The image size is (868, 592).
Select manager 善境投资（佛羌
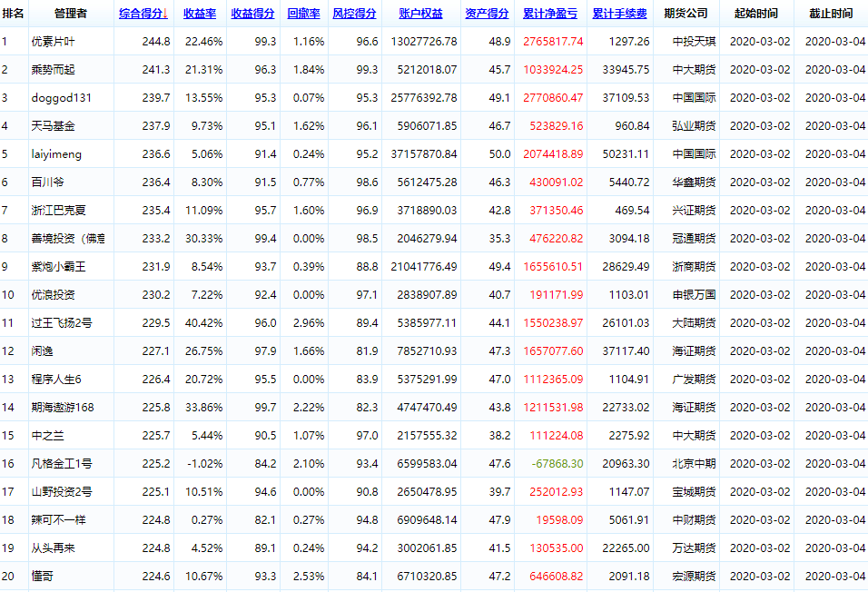click(x=68, y=239)
